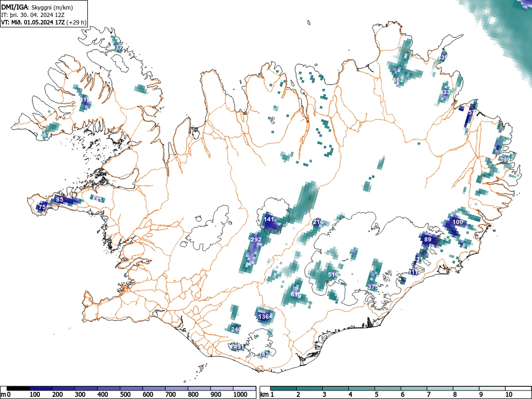
Task: Select the '600' tick on the meters legend
Action: coord(148,395)
